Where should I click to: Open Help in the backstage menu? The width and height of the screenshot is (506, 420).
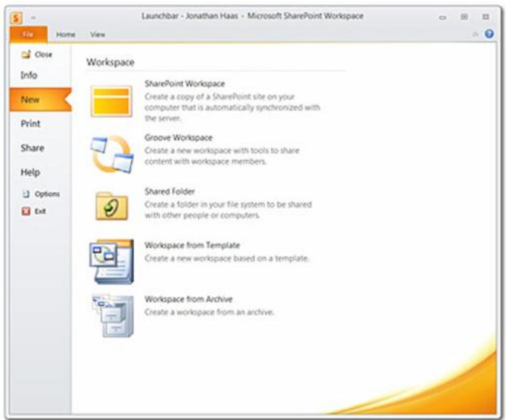pyautogui.click(x=30, y=172)
